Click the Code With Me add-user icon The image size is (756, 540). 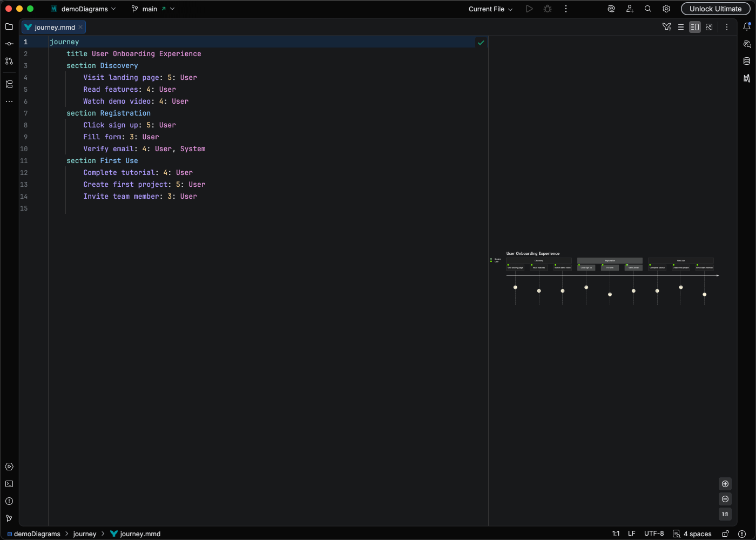tap(630, 9)
